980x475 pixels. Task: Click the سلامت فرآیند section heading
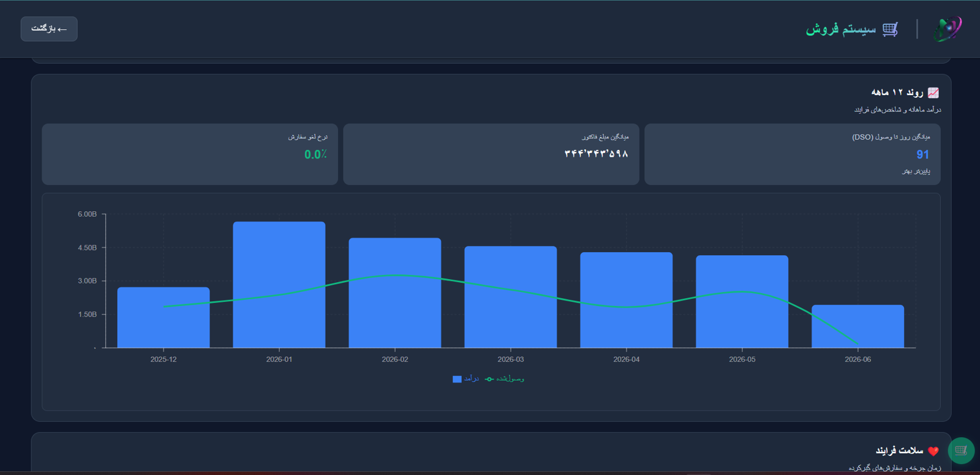pyautogui.click(x=899, y=451)
